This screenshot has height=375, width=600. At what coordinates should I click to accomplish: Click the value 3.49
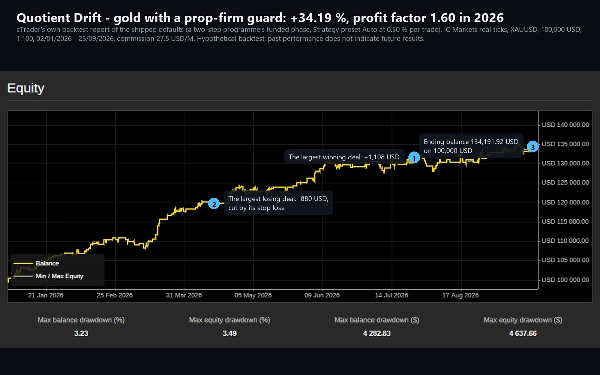(x=230, y=333)
